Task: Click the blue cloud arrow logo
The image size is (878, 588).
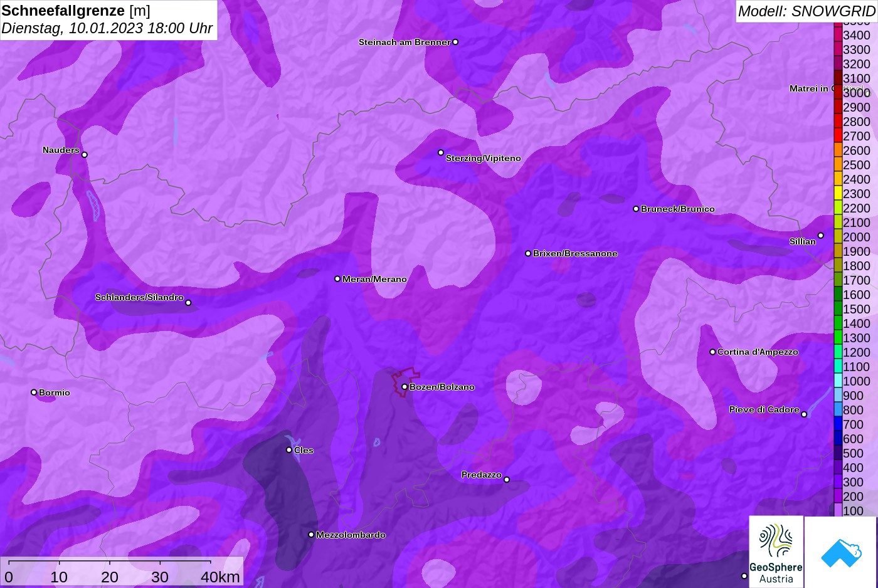Action: [841, 552]
